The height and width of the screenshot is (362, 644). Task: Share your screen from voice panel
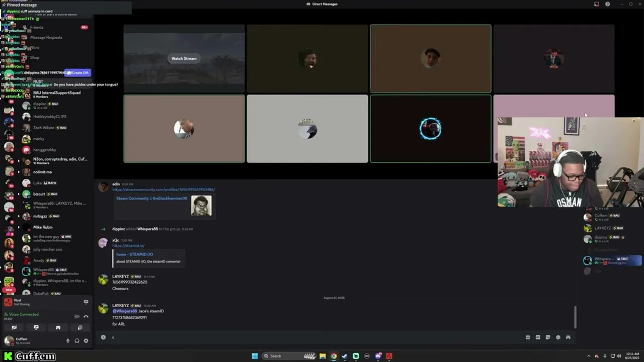(x=36, y=327)
